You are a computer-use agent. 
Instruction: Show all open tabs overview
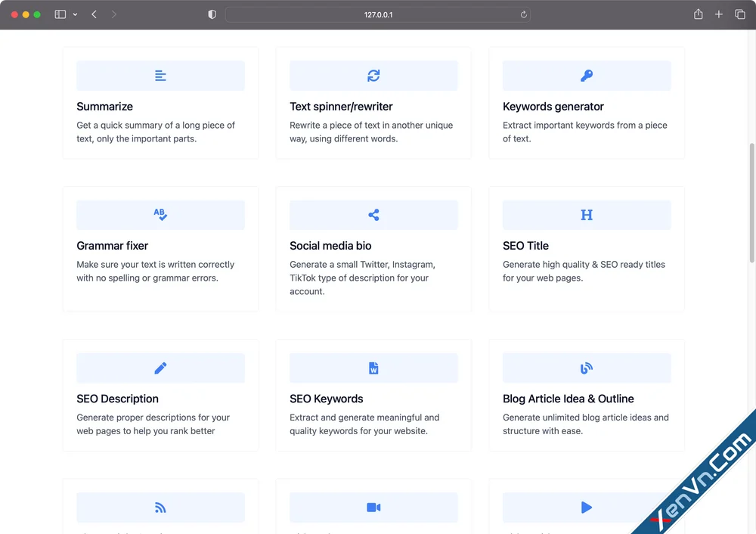[739, 14]
